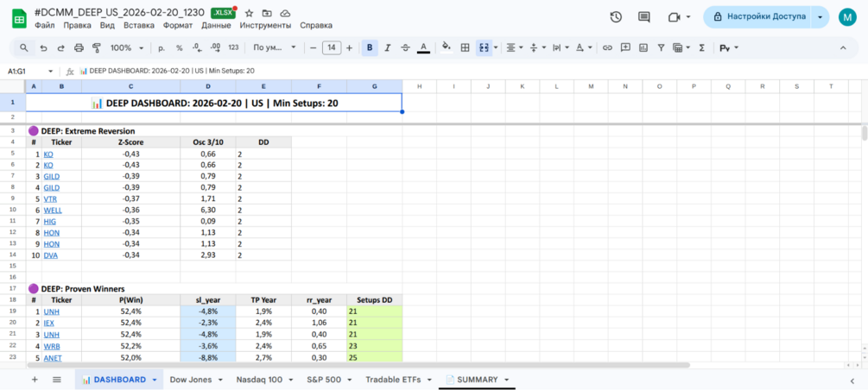This screenshot has width=868, height=390.
Task: Insert a comment from the toolbar
Action: click(x=625, y=48)
